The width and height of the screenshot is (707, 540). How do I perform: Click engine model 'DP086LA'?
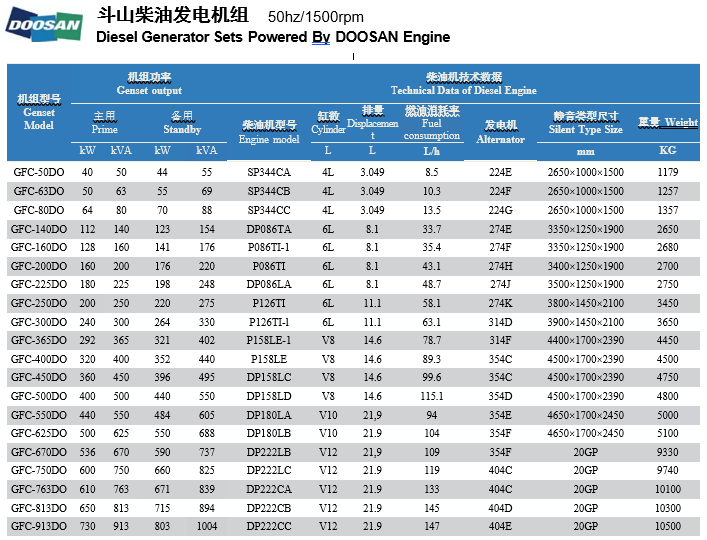(269, 284)
